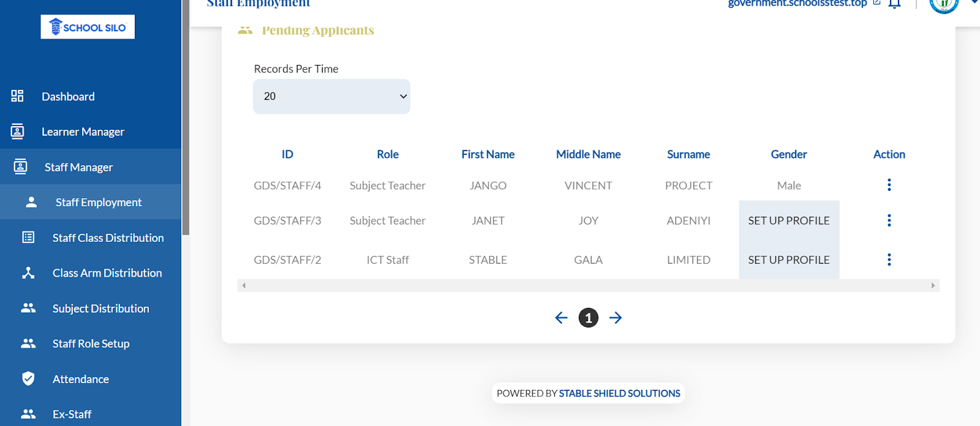Click SET UP PROFILE for ADENIYI
This screenshot has width=980, height=426.
[x=788, y=220]
